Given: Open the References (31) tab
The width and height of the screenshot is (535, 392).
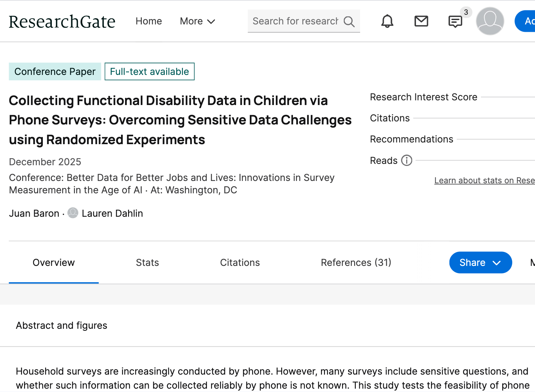Looking at the screenshot, I should (x=356, y=263).
